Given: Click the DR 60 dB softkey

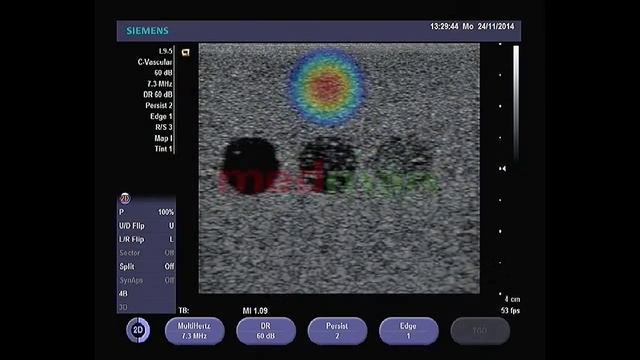Looking at the screenshot, I should point(266,331).
